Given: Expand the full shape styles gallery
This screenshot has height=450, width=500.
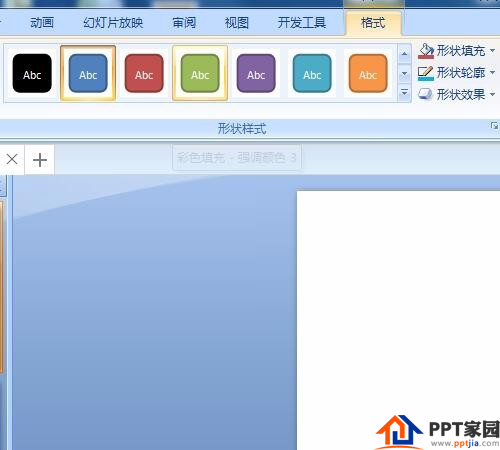Looking at the screenshot, I should click(404, 92).
